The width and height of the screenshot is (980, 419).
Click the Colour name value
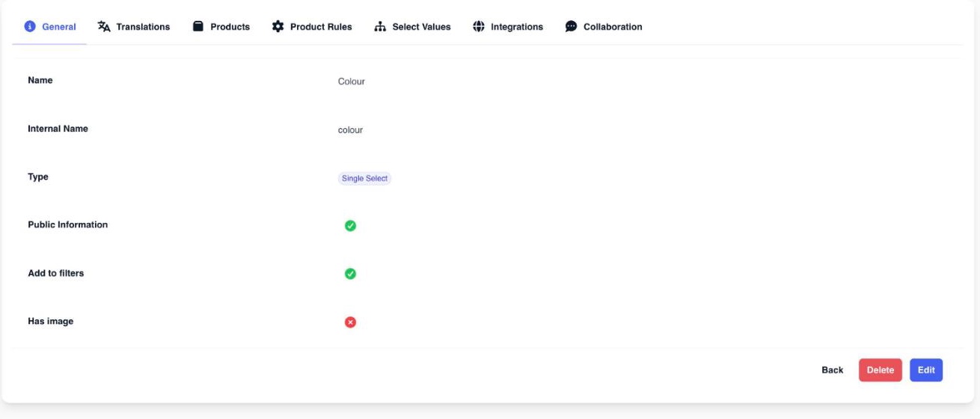352,82
